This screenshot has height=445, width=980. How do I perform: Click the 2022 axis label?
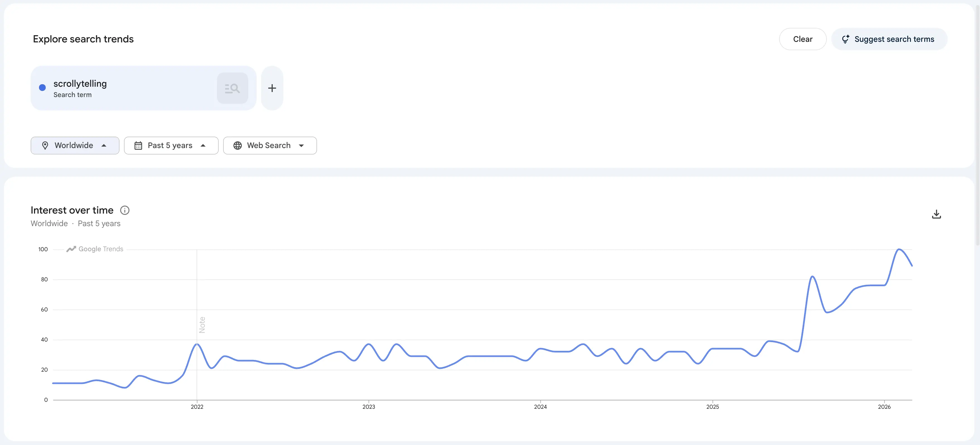pos(197,407)
